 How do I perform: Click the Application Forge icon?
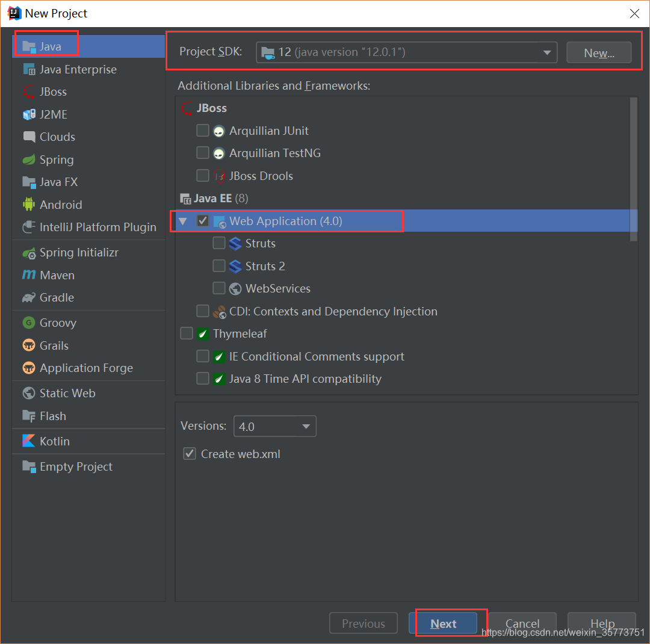pyautogui.click(x=29, y=368)
